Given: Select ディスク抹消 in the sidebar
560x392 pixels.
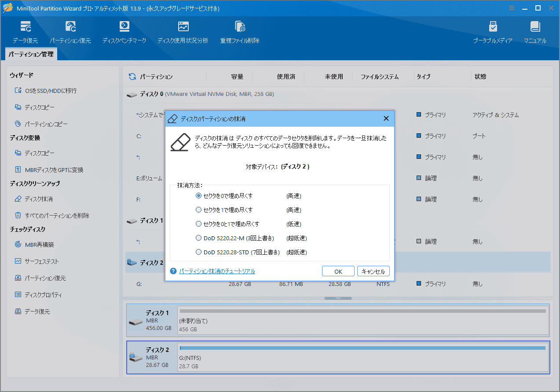Looking at the screenshot, I should pyautogui.click(x=34, y=199).
